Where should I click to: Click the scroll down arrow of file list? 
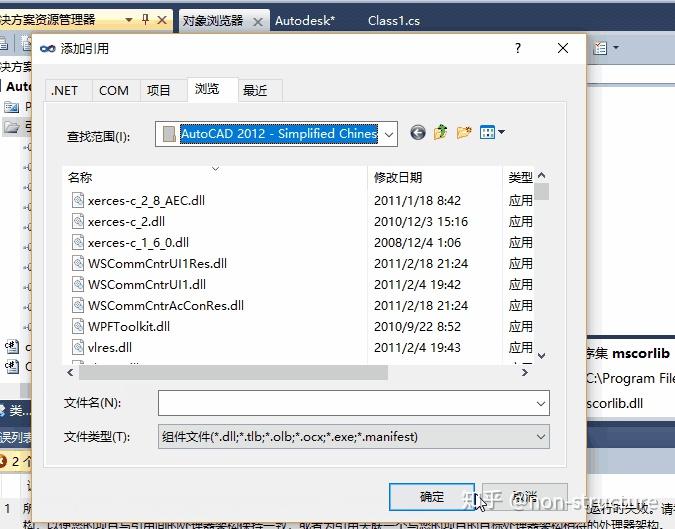[542, 356]
